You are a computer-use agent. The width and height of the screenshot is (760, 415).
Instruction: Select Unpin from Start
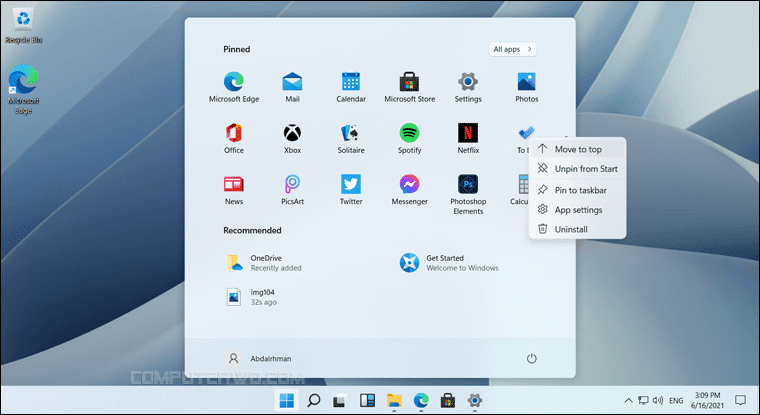[577, 169]
